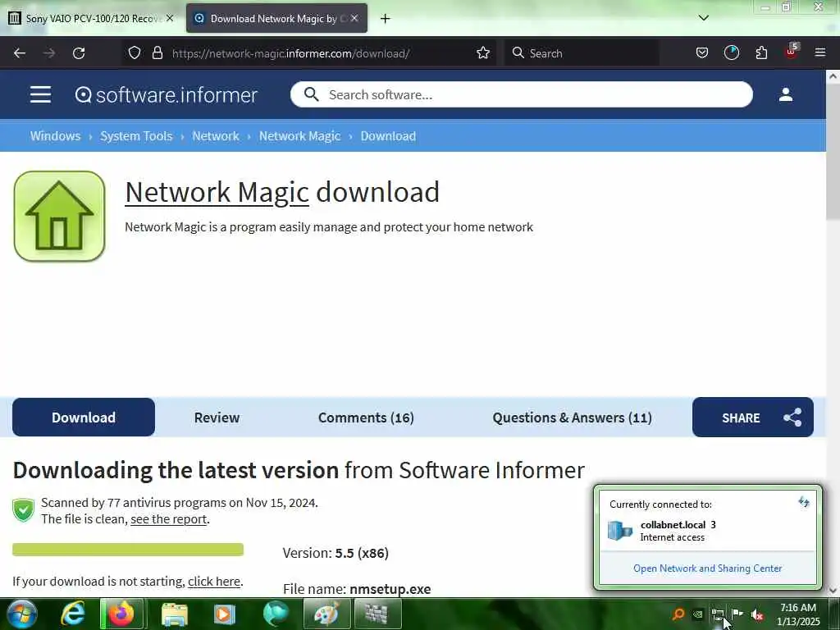Click the click here download link
840x630 pixels.
pos(214,582)
